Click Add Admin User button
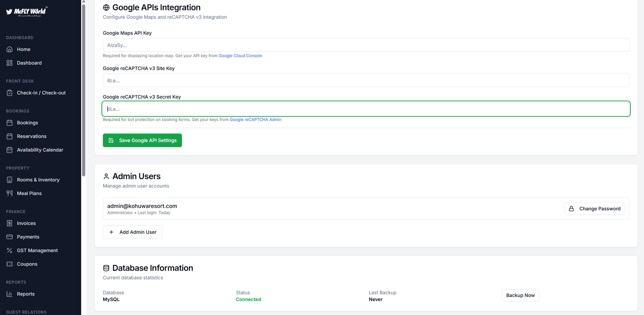Image resolution: width=644 pixels, height=315 pixels. click(132, 232)
